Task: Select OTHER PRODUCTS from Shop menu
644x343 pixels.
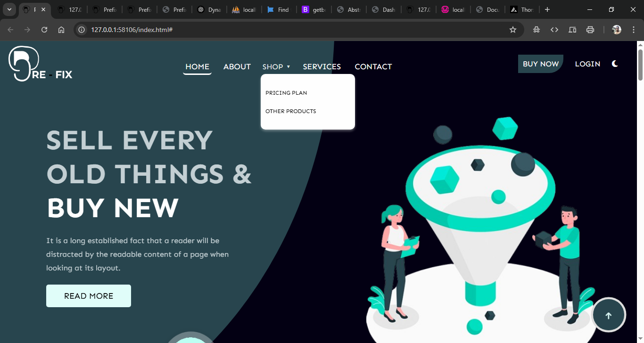Action: tap(291, 111)
